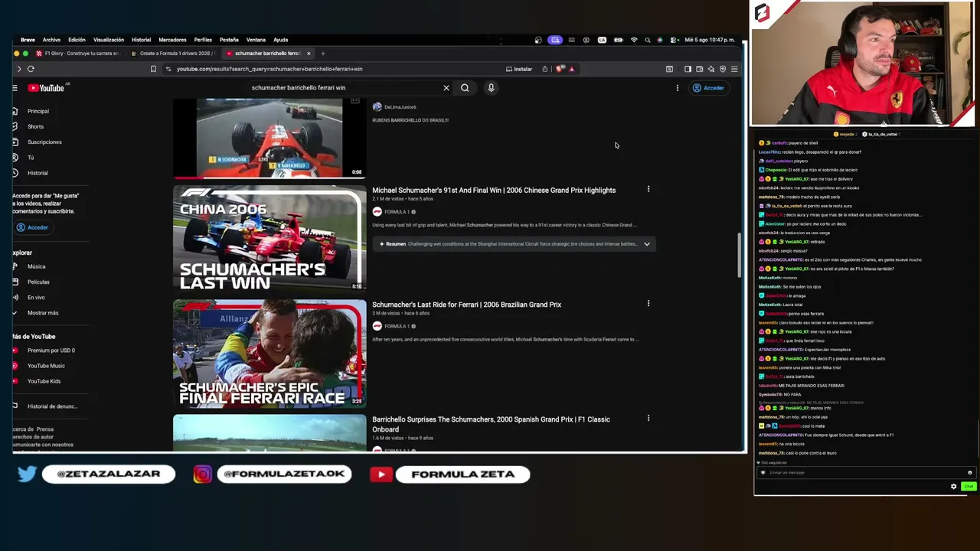Open Michael Schumacher's 91st And Final Win title
Image resolution: width=980 pixels, height=551 pixels.
click(x=494, y=190)
